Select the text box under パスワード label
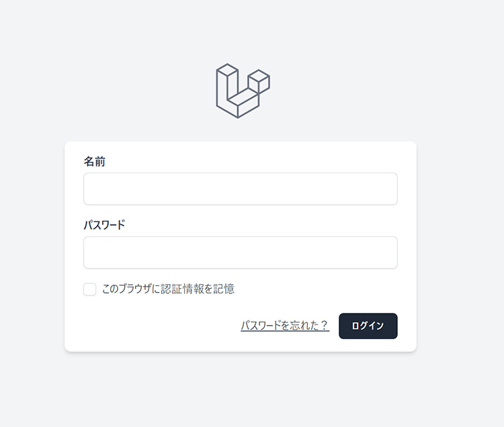This screenshot has height=427, width=504. click(241, 252)
